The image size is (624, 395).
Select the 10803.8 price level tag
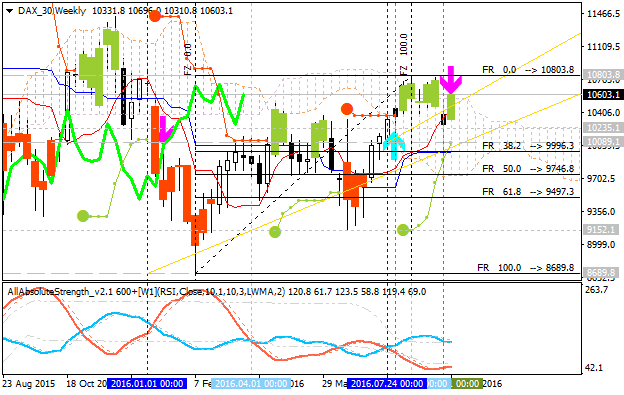click(x=603, y=75)
